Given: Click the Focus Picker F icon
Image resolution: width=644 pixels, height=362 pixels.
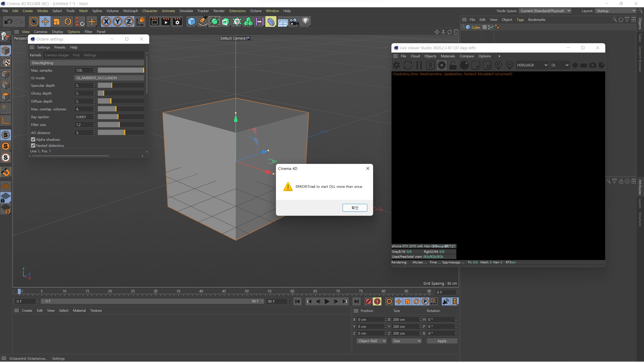Looking at the screenshot, I should [498, 65].
